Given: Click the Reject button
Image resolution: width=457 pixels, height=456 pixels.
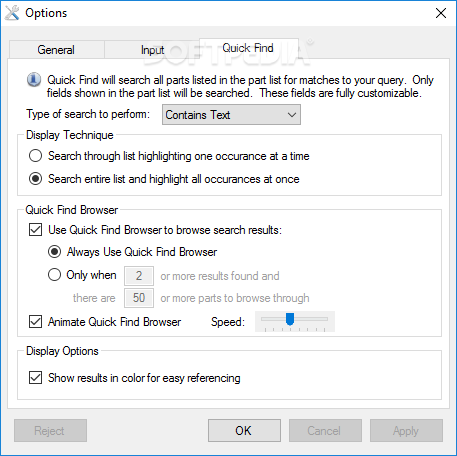Looking at the screenshot, I should click(x=50, y=430).
